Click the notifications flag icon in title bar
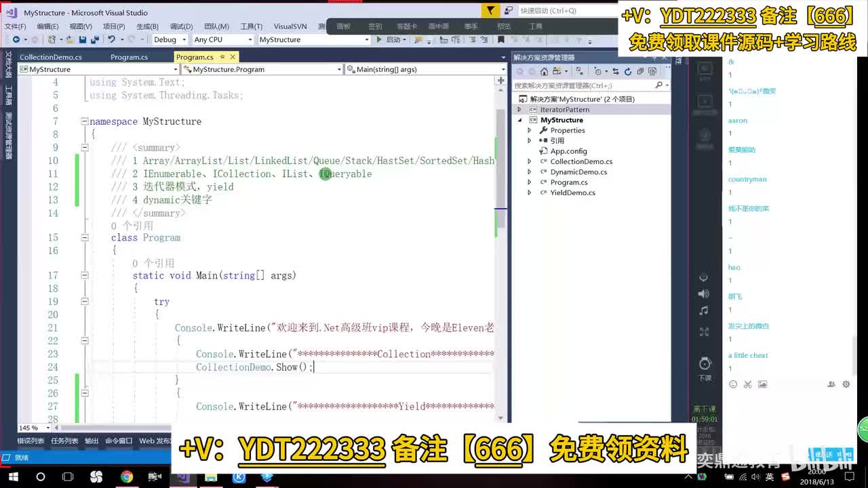868x488 pixels. (490, 11)
